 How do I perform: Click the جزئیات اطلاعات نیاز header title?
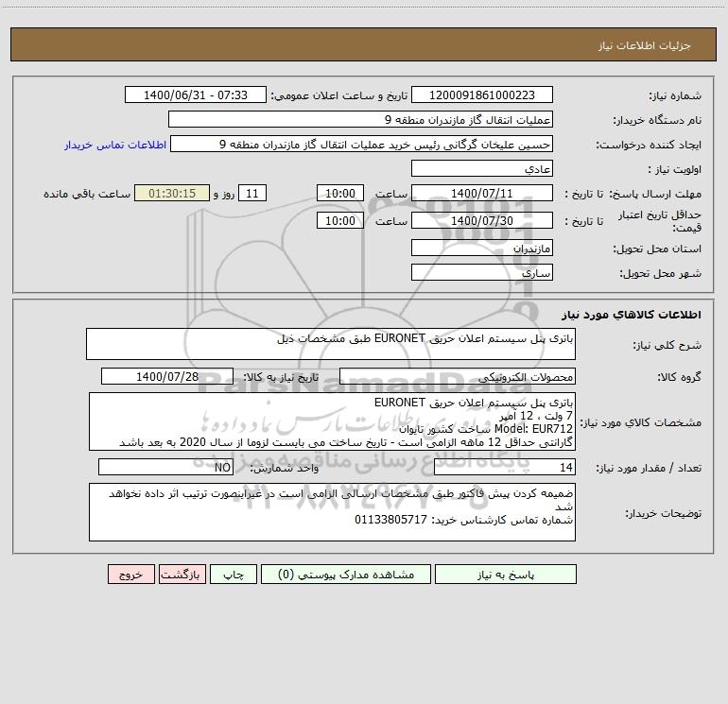pos(644,45)
